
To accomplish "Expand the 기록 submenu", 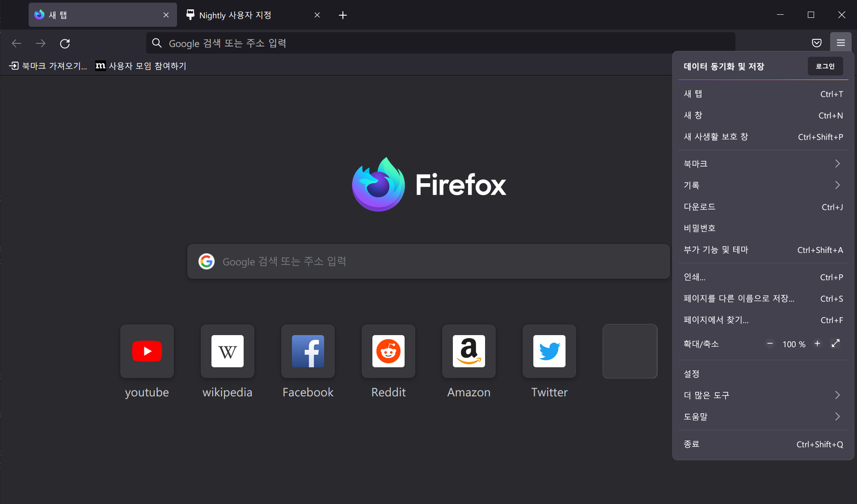I will pyautogui.click(x=763, y=185).
